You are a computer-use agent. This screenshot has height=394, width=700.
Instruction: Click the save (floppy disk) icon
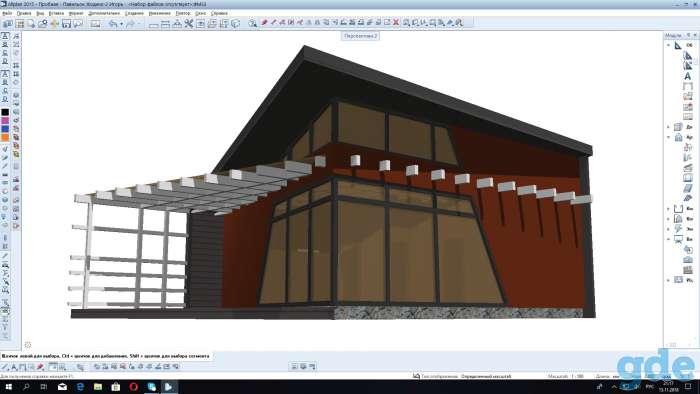tap(66, 24)
